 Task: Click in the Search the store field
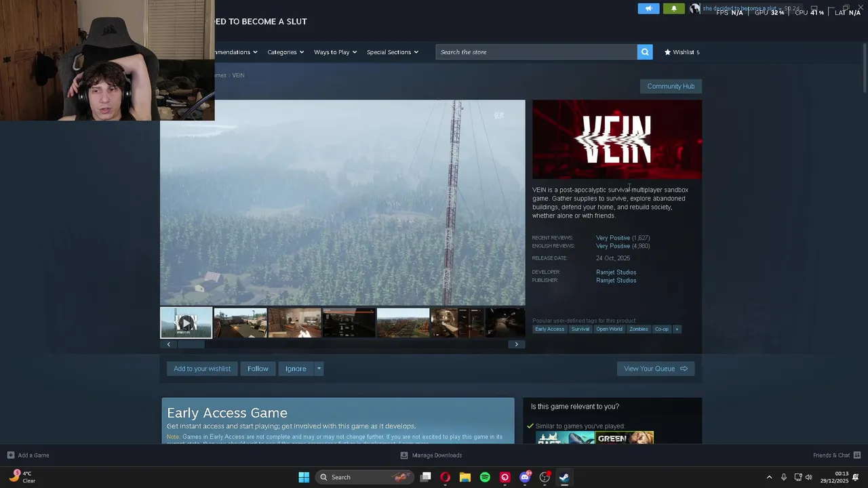click(x=536, y=52)
